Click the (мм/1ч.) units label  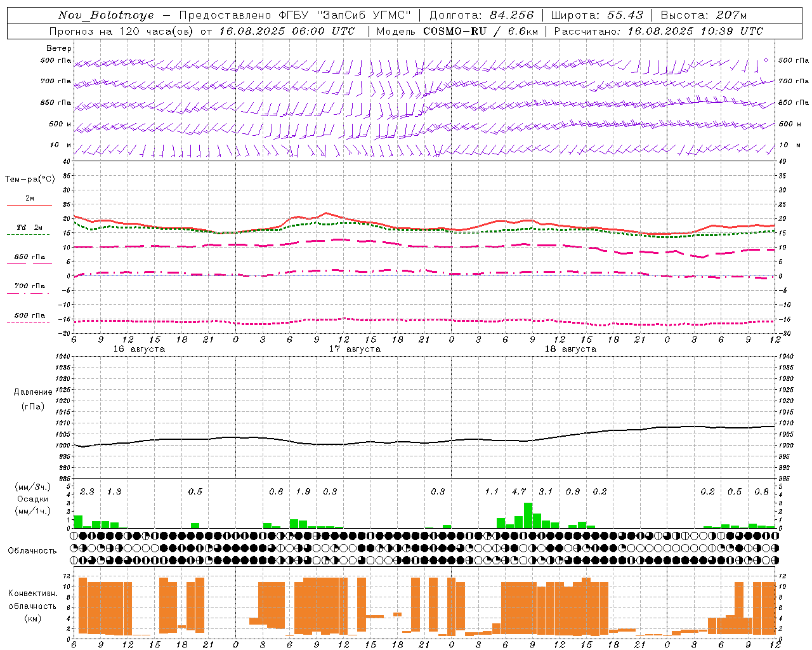point(32,511)
